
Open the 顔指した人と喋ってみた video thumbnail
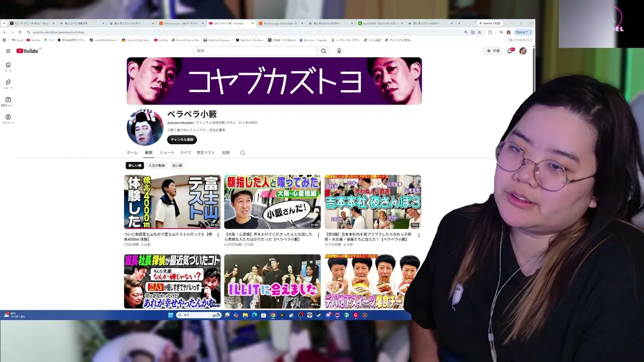[272, 202]
